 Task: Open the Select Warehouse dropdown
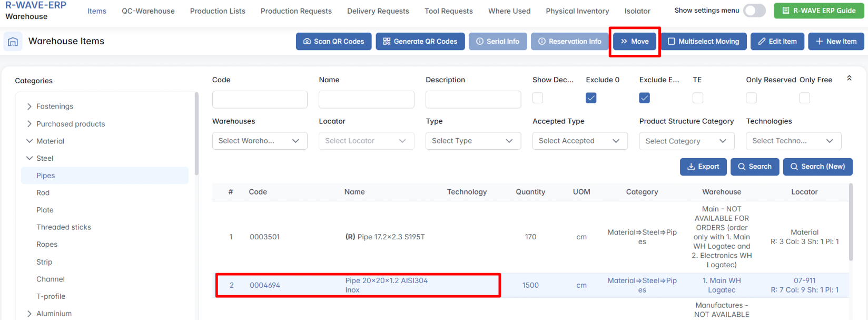(260, 141)
